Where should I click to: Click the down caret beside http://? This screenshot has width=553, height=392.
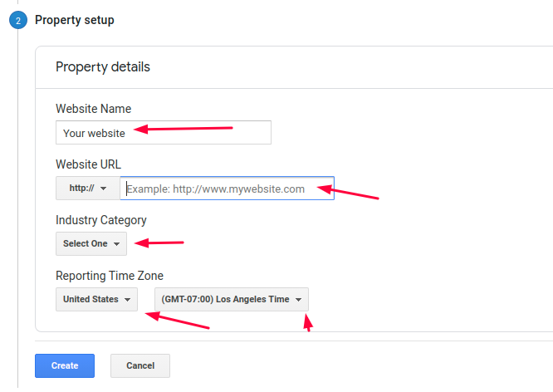(103, 189)
